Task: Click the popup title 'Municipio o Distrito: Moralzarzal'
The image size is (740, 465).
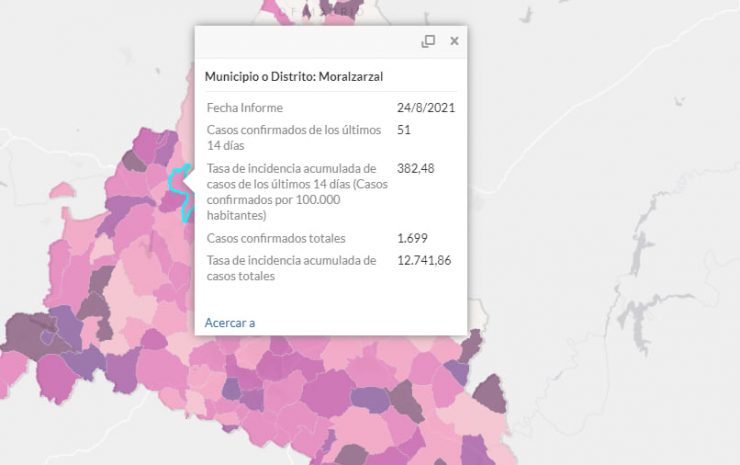Action: (x=294, y=76)
